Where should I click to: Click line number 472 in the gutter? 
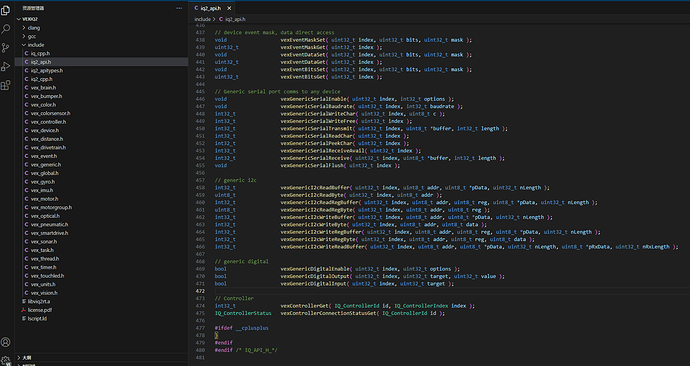coord(200,291)
